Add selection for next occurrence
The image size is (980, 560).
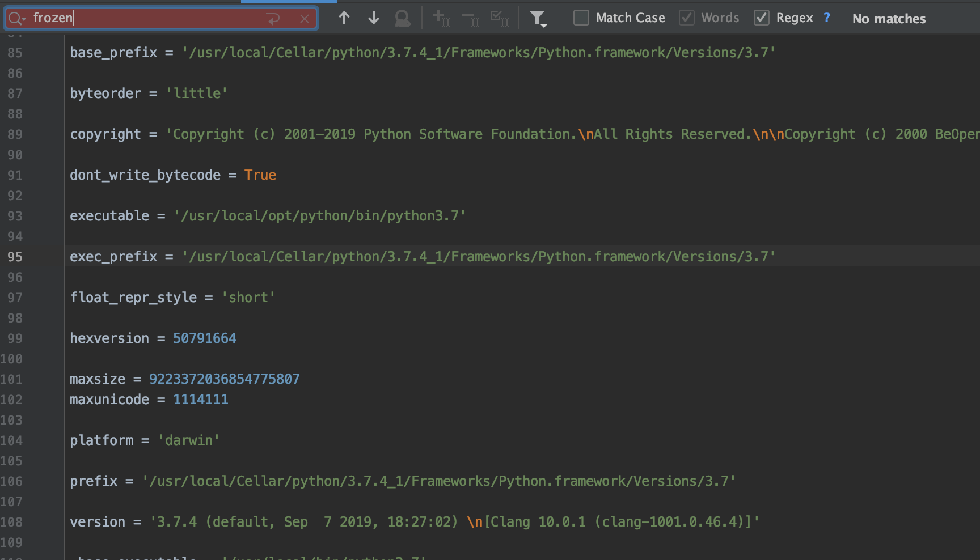(x=441, y=19)
